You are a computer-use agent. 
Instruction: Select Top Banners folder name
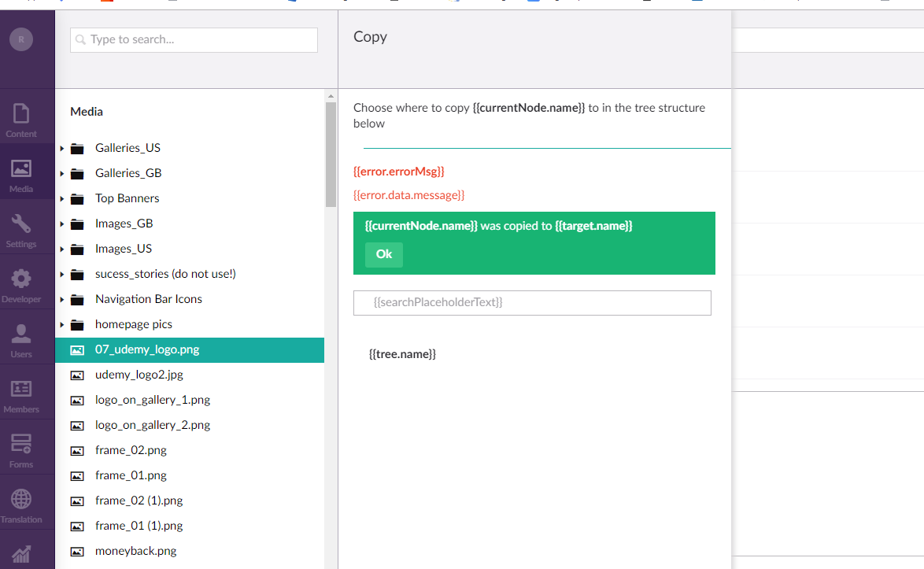pos(128,198)
